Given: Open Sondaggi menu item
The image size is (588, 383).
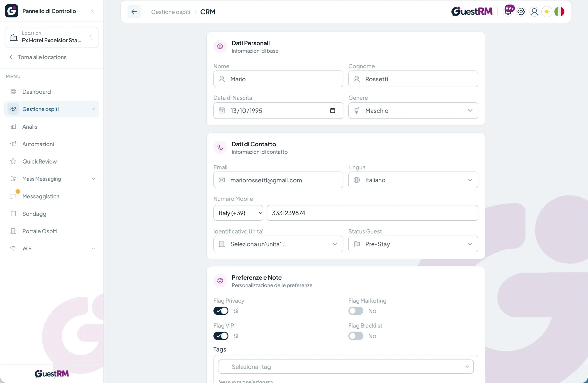Looking at the screenshot, I should [x=52, y=214].
